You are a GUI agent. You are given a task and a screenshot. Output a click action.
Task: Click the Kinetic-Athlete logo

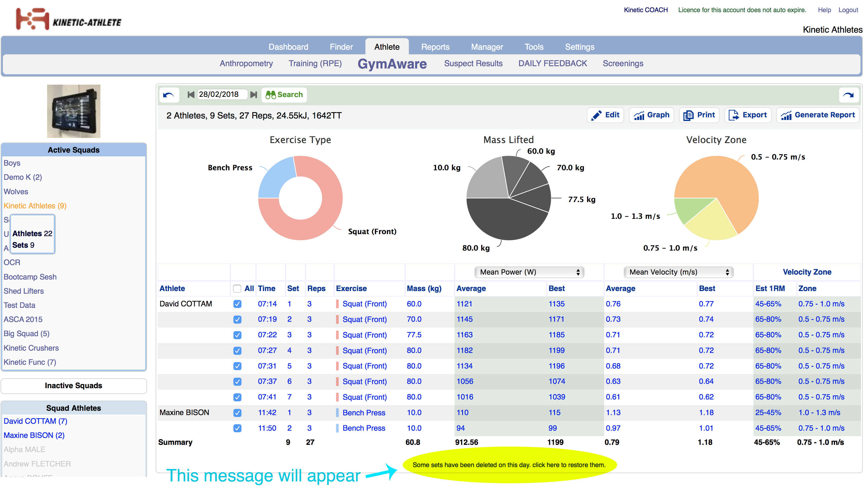[68, 19]
